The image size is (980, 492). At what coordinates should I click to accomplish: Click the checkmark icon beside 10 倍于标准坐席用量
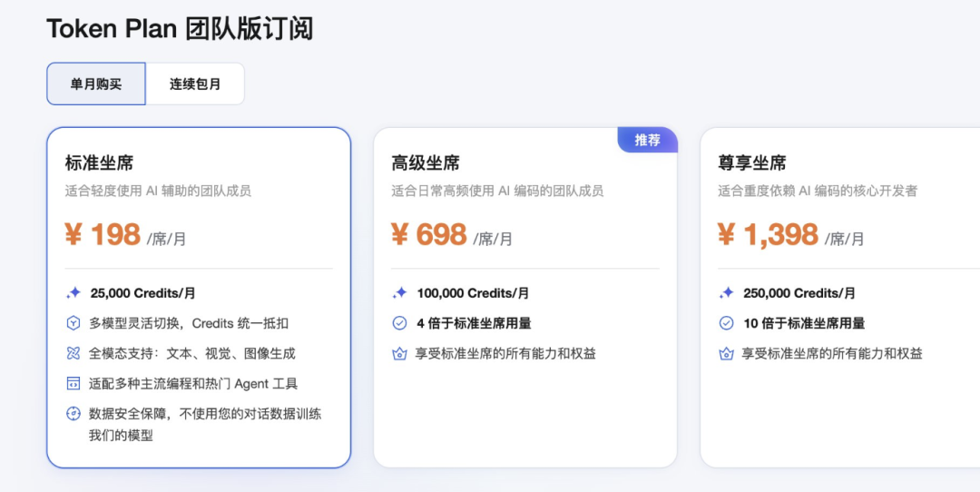click(726, 323)
